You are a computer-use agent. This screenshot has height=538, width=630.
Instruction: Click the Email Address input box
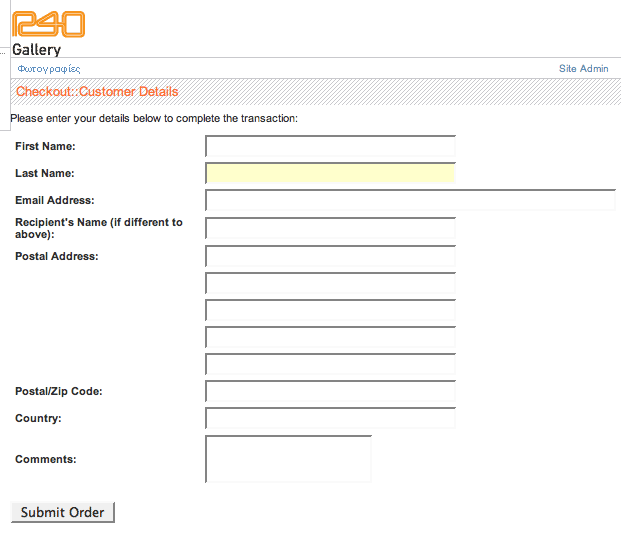[x=410, y=201]
